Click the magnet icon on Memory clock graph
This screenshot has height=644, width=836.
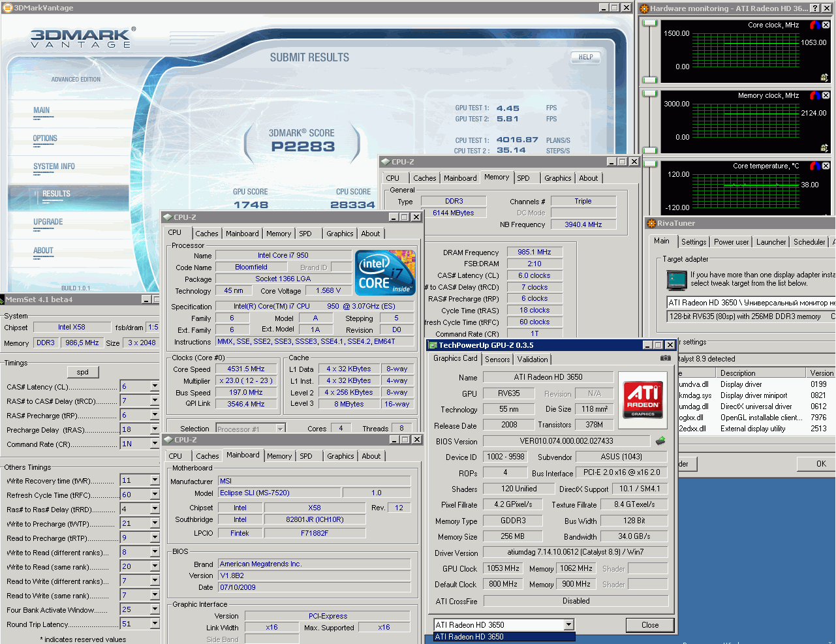(815, 95)
